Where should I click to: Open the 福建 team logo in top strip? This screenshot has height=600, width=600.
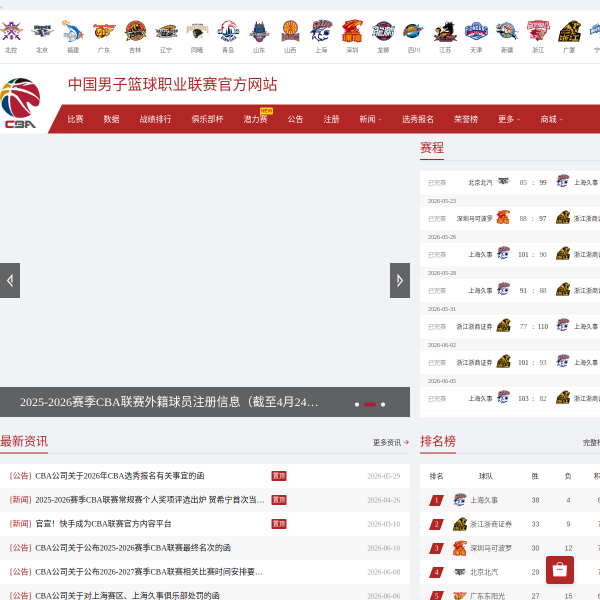click(73, 31)
